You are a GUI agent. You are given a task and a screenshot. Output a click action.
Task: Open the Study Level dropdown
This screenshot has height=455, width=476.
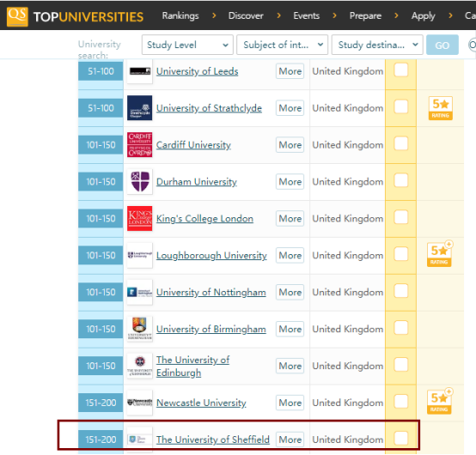point(187,45)
